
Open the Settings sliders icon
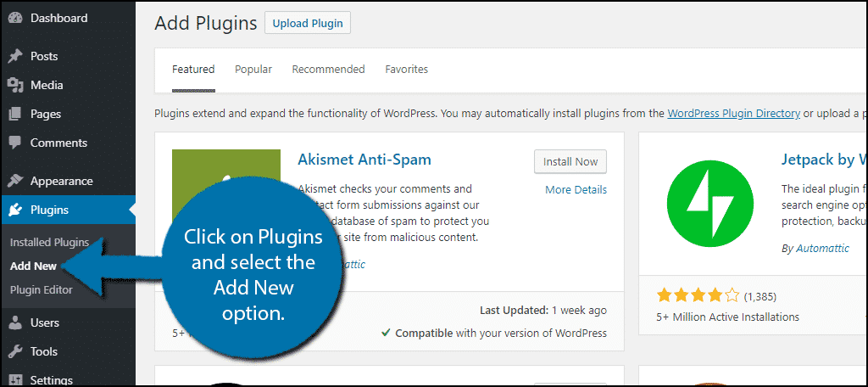point(15,380)
